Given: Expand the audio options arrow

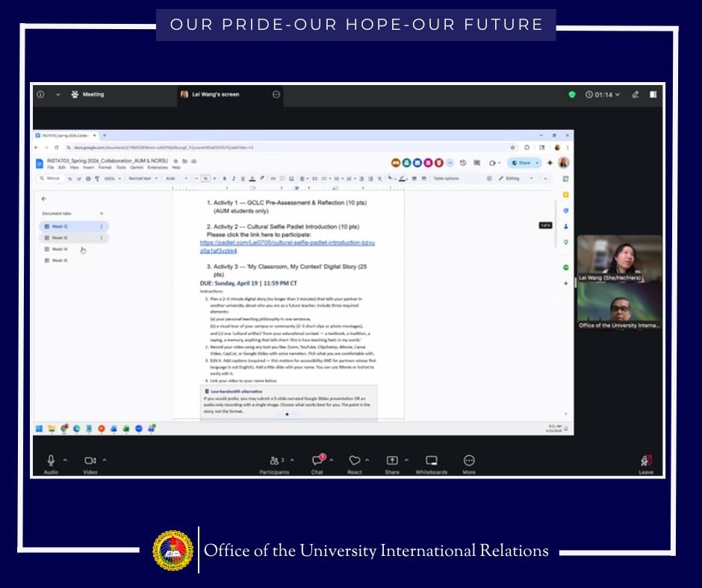Looking at the screenshot, I should click(65, 460).
